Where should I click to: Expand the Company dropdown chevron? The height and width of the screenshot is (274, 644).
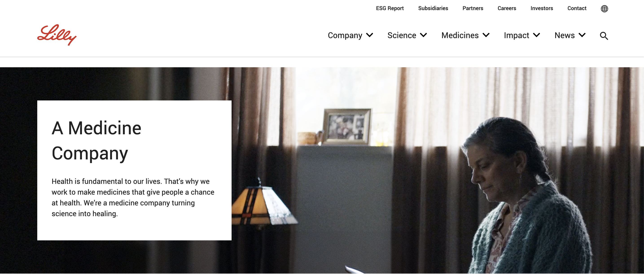click(370, 35)
